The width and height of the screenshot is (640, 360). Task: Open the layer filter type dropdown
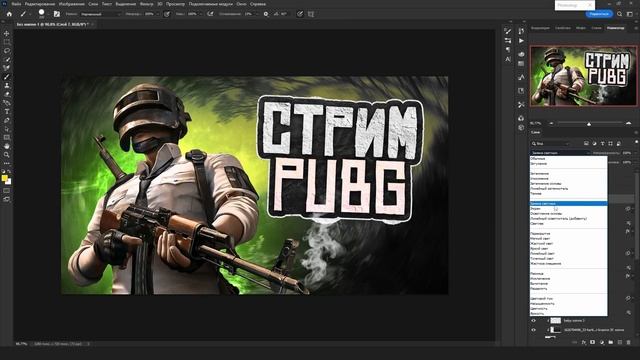pyautogui.click(x=551, y=144)
